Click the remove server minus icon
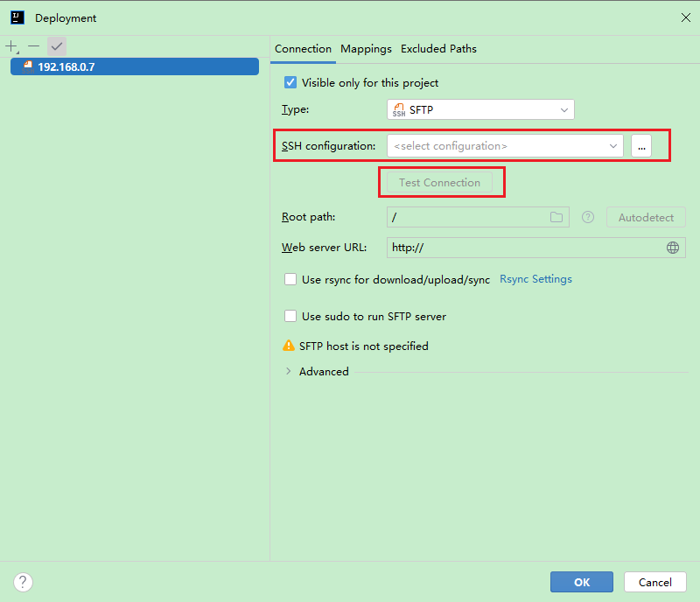 [33, 46]
